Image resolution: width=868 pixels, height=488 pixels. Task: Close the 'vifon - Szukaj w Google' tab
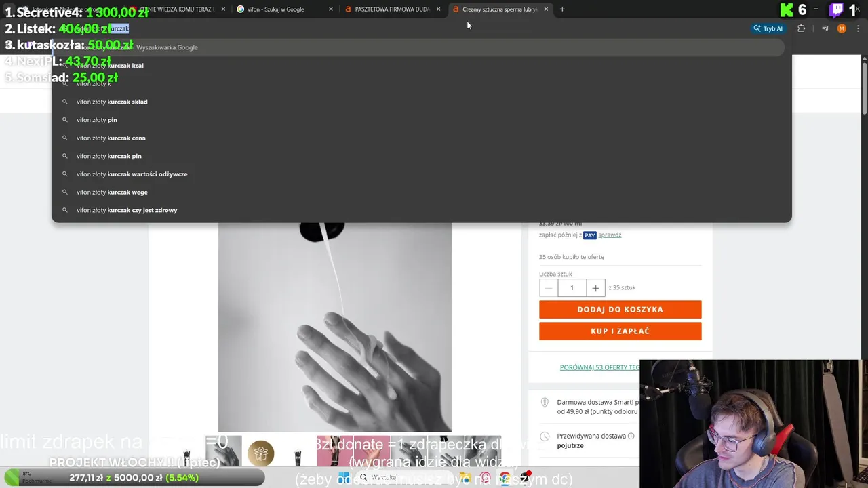[x=331, y=9]
